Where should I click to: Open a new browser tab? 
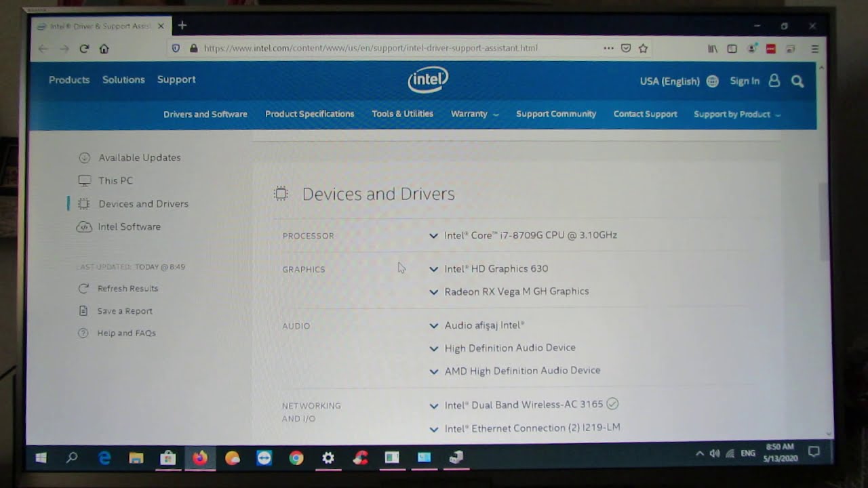[182, 26]
